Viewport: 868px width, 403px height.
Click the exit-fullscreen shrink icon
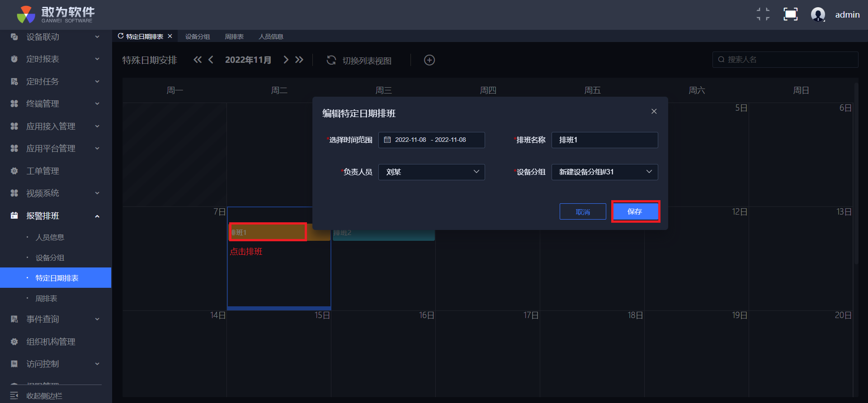tap(763, 14)
